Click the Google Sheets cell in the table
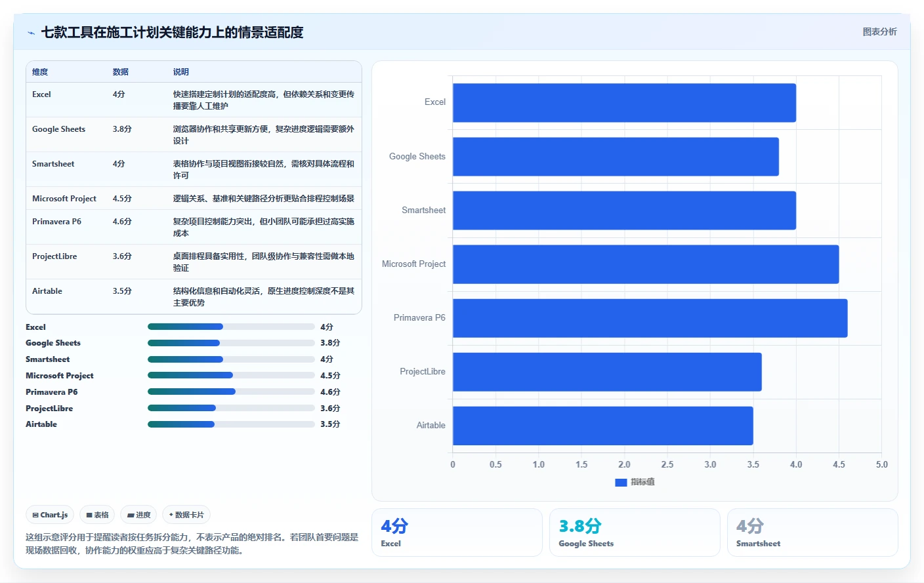Image resolution: width=924 pixels, height=583 pixels. (58, 129)
